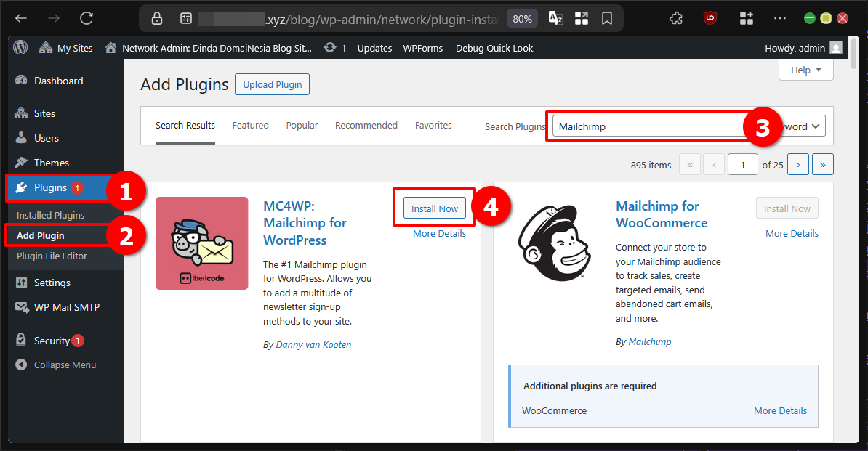Select the Plugins plug icon
Screen dimensions: 868x451
(x=23, y=188)
